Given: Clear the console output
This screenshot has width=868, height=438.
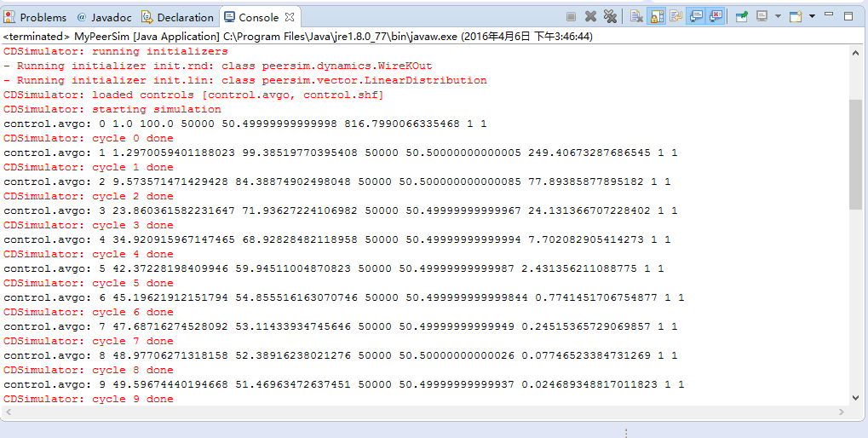Looking at the screenshot, I should [636, 17].
